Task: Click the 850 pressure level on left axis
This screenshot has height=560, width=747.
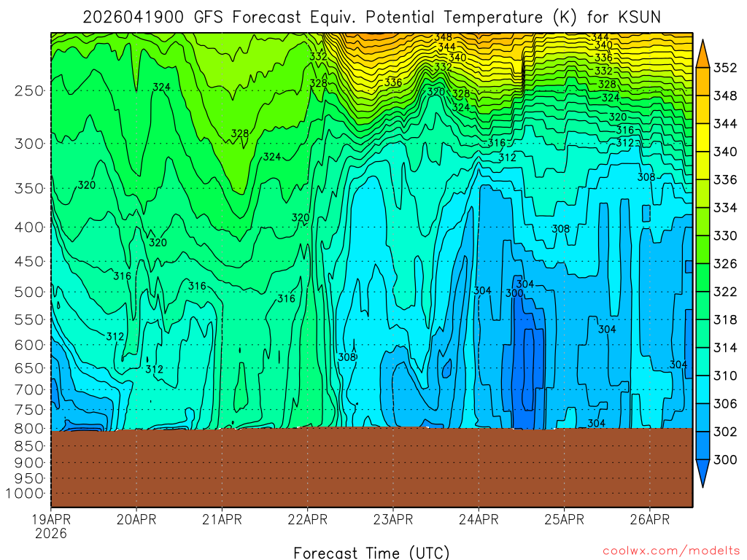Action: point(29,446)
